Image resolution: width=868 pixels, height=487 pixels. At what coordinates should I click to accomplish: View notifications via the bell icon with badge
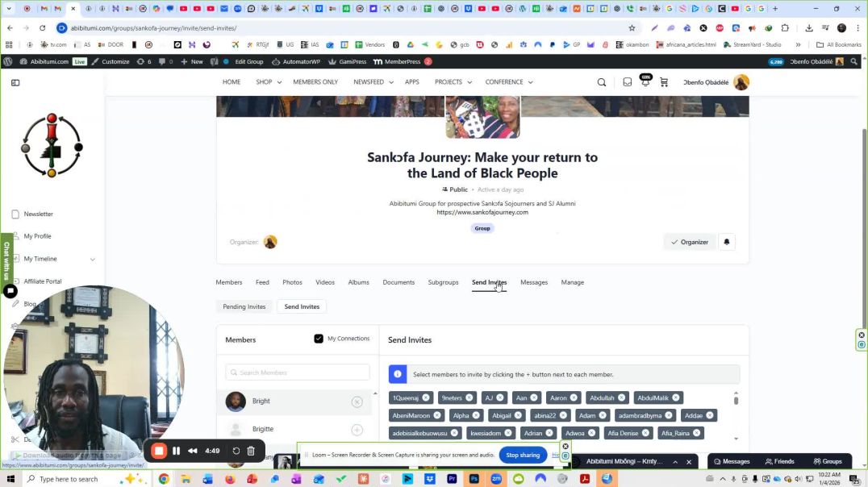click(x=645, y=83)
